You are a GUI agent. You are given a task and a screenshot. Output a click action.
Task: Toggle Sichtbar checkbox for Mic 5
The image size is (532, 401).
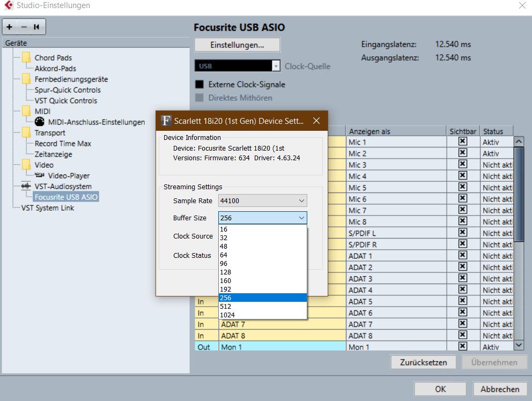coord(463,187)
